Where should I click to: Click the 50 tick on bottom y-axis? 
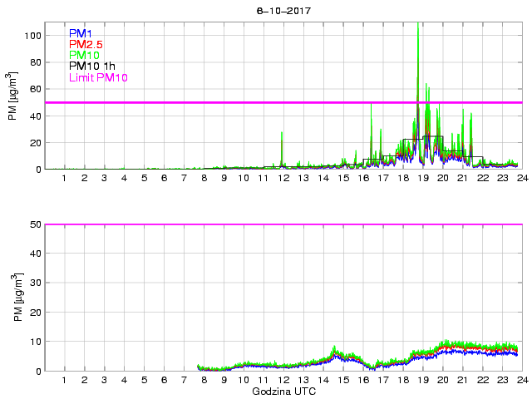pos(36,224)
